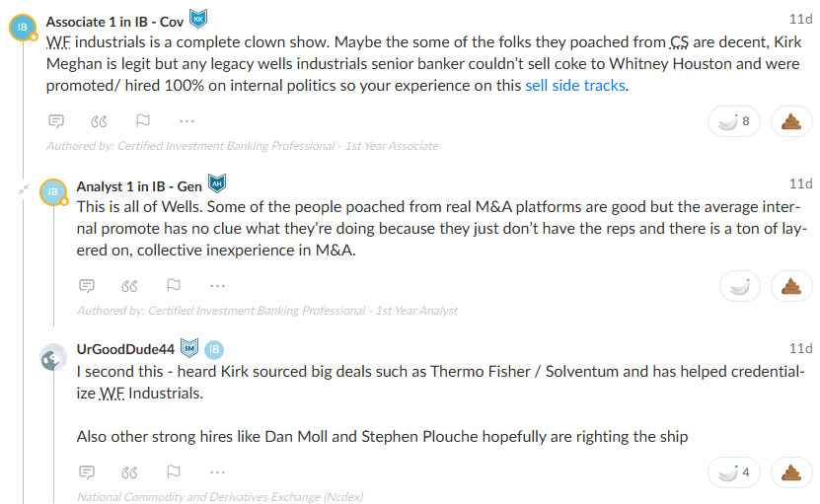The width and height of the screenshot is (820, 504).
Task: Throw monkey poop on Associate 1 comment
Action: [791, 121]
